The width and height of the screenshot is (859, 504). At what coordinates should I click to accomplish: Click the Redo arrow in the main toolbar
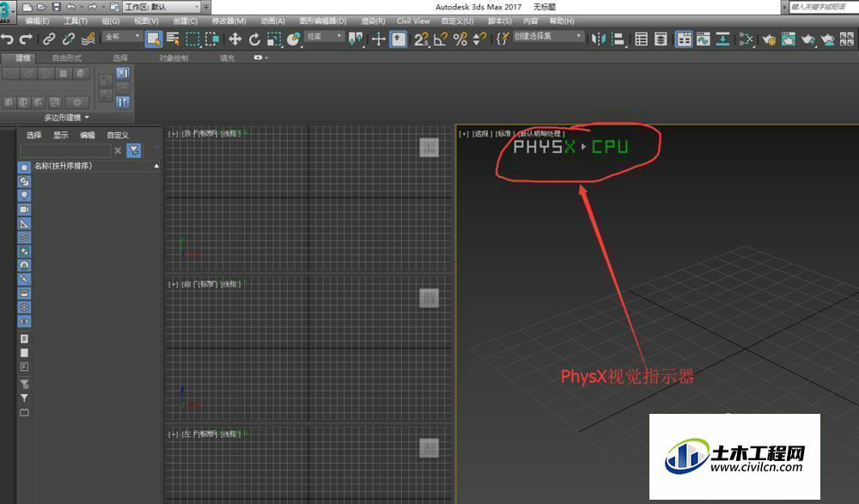tap(26, 39)
